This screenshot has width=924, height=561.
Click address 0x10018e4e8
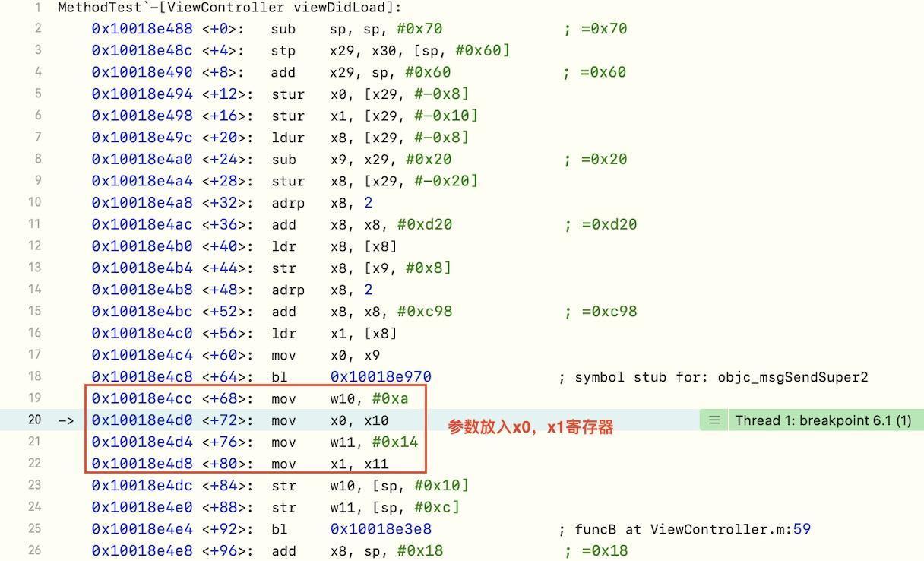pyautogui.click(x=142, y=551)
